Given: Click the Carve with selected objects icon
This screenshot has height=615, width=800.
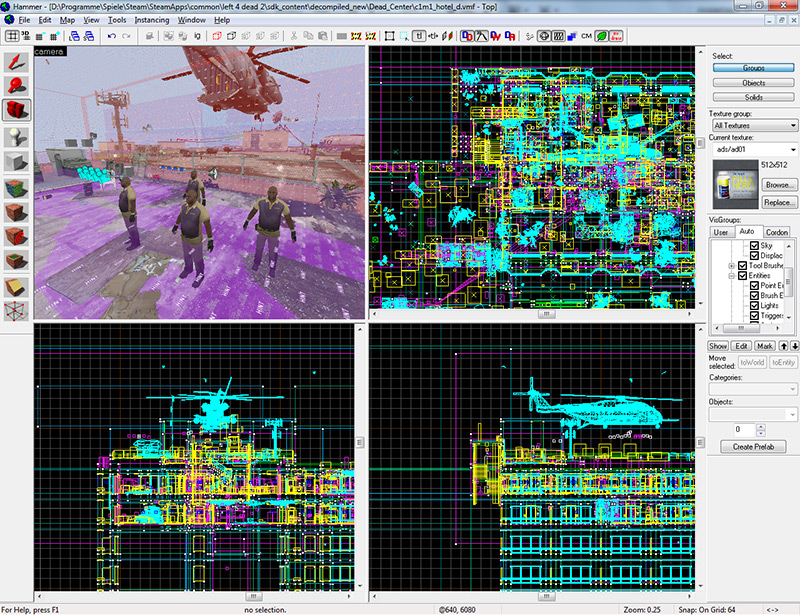Looking at the screenshot, I should pyautogui.click(x=149, y=36).
